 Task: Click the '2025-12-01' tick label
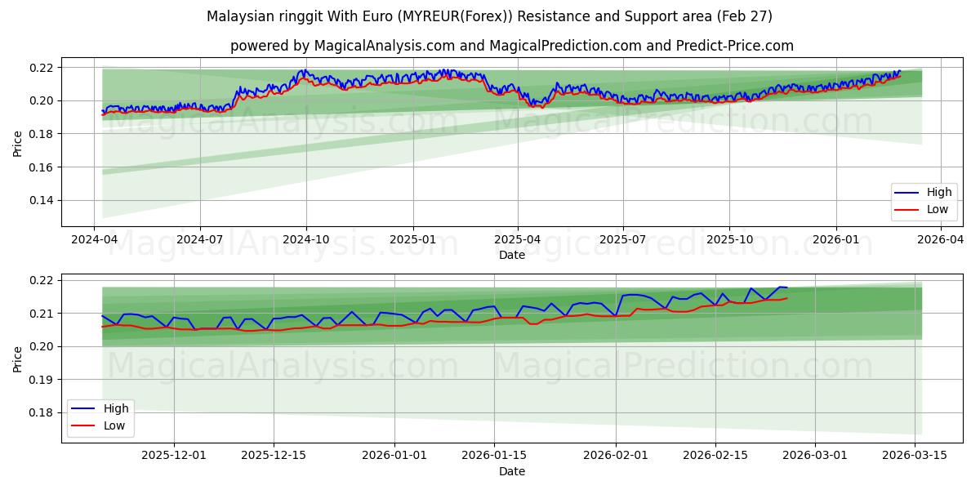click(x=174, y=456)
